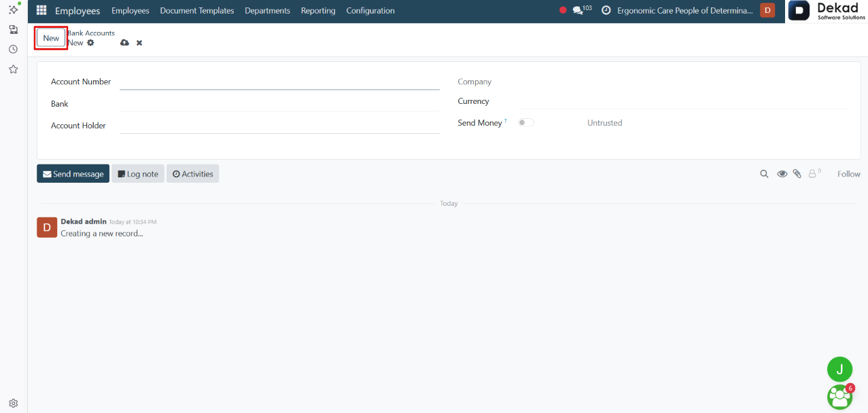Viewport: 868px width, 413px height.
Task: Click the gear actions icon beside New
Action: point(90,43)
